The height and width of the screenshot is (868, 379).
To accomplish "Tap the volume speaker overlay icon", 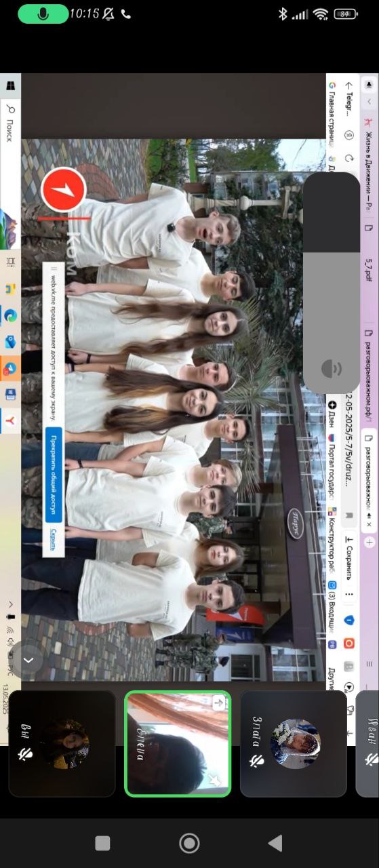I will click(x=332, y=368).
